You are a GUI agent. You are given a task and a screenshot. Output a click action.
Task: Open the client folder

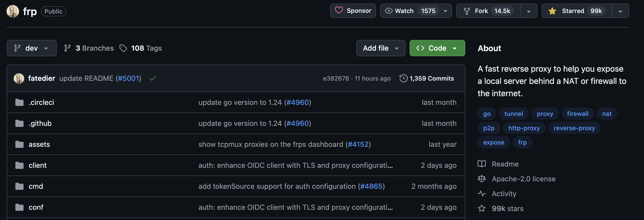click(x=37, y=165)
